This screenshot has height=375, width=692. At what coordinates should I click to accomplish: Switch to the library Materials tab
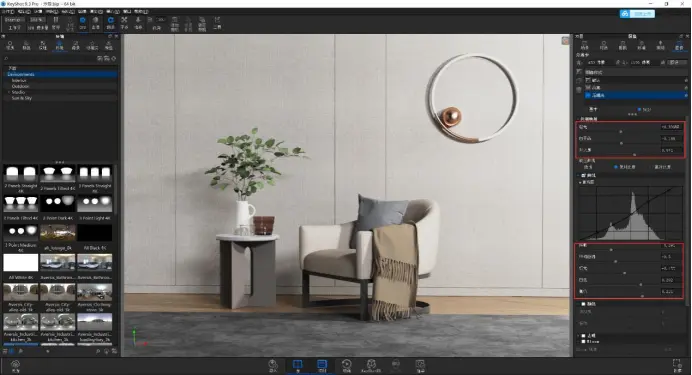[x=10, y=45]
